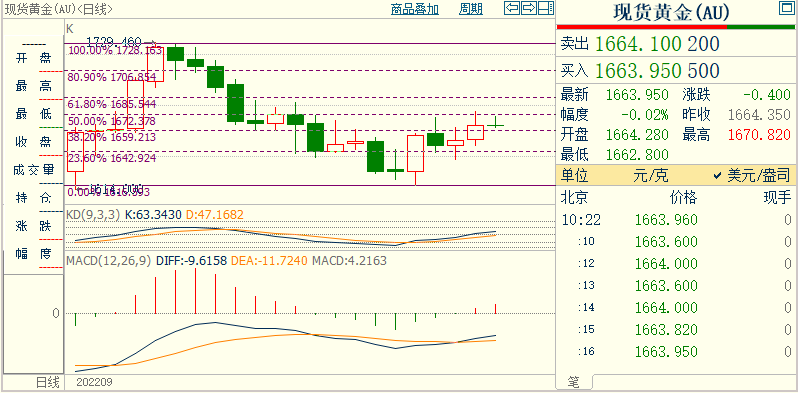This screenshot has width=798, height=393.
Task: Click the 持仓 legend item
Action: tap(34, 198)
